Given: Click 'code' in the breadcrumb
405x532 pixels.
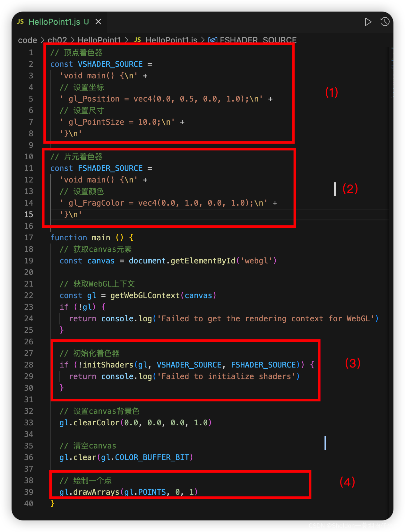Looking at the screenshot, I should pos(28,40).
